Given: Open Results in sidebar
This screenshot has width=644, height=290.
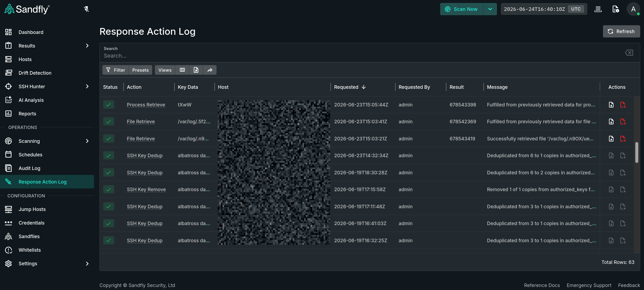Looking at the screenshot, I should pos(27,46).
